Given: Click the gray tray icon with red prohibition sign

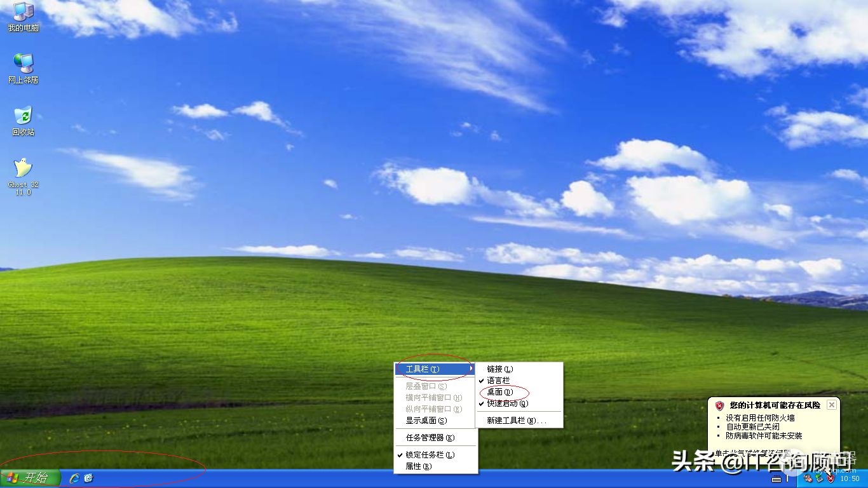Looking at the screenshot, I should click(x=808, y=478).
